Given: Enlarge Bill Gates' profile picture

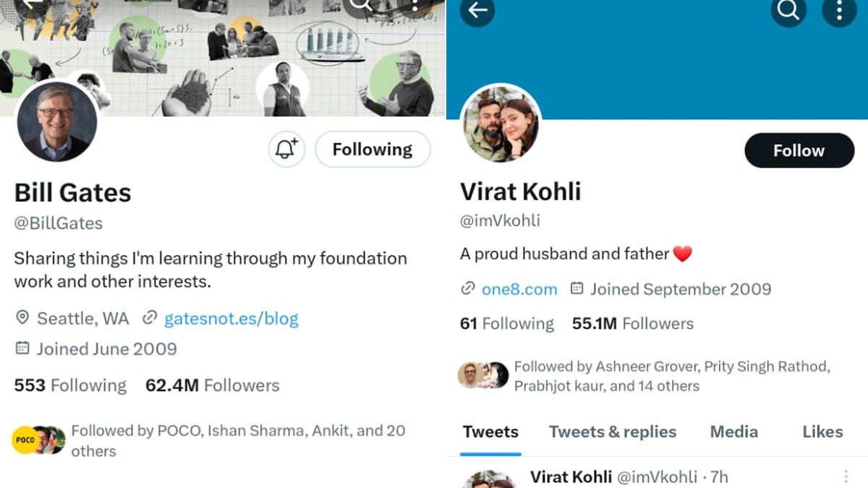Looking at the screenshot, I should click(56, 121).
